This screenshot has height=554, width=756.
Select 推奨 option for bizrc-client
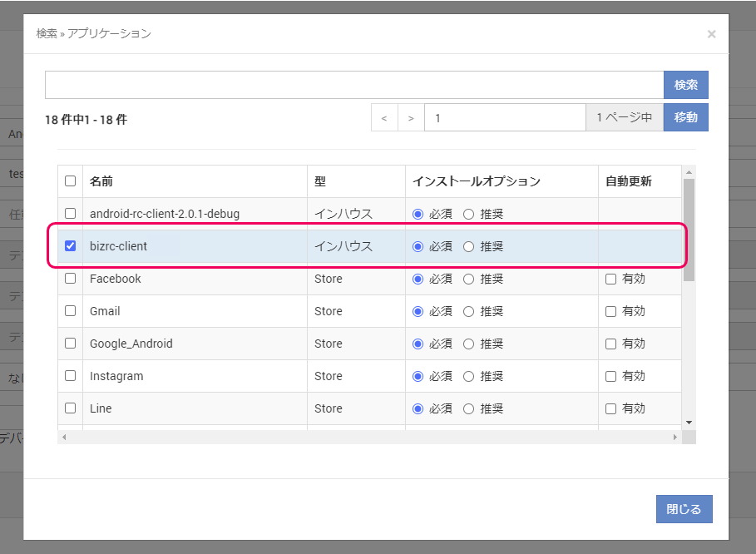point(468,246)
